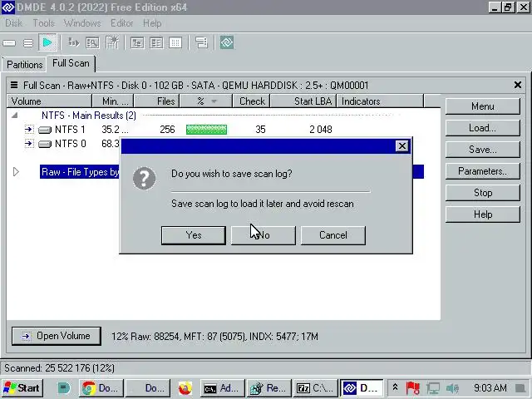Open scan Parameters
532x399 pixels.
pyautogui.click(x=482, y=171)
